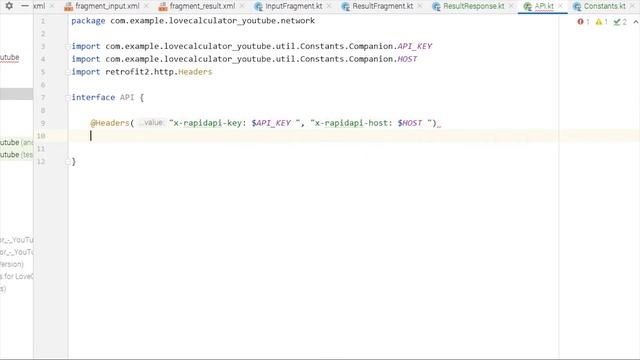Screen dimensions: 640x360
Task: Switch to ResultResponse.kt tab
Action: coord(473,6)
